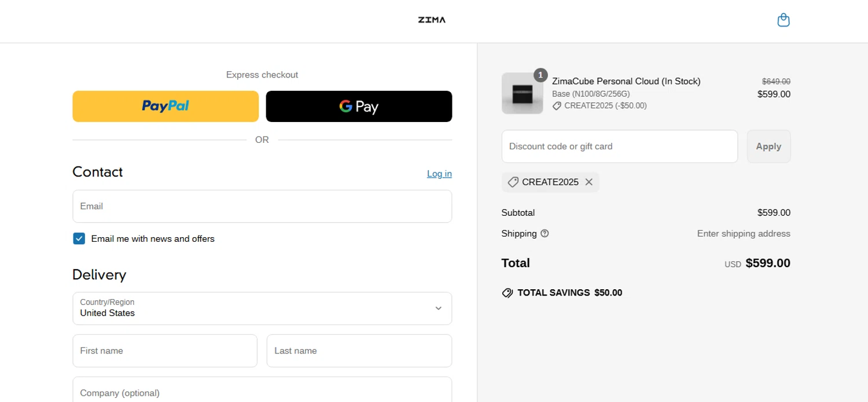Screen dimensions: 868x402
Task: Click the Log in link
Action: [439, 174]
